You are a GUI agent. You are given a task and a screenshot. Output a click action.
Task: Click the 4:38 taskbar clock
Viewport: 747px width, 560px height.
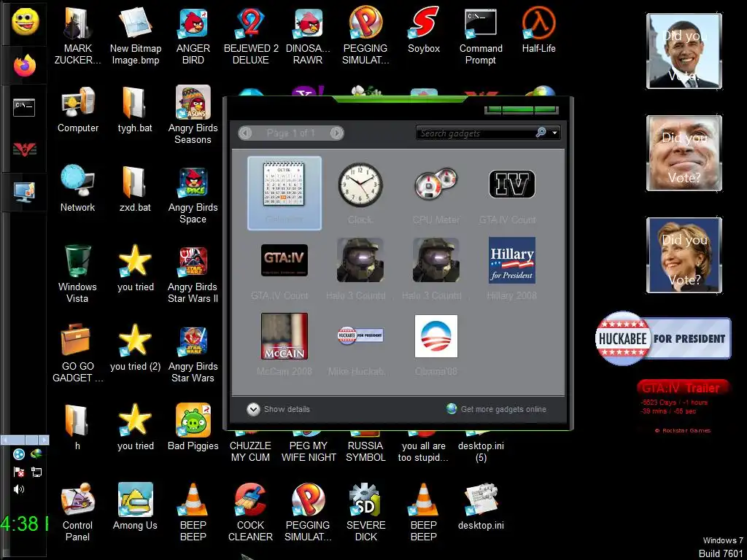click(24, 524)
